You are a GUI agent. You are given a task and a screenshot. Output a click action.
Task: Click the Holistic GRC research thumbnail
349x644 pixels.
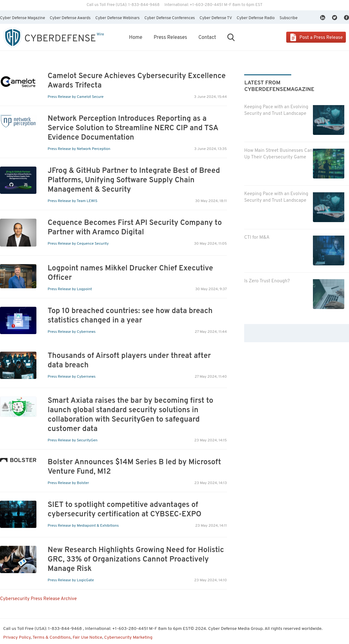tap(18, 559)
